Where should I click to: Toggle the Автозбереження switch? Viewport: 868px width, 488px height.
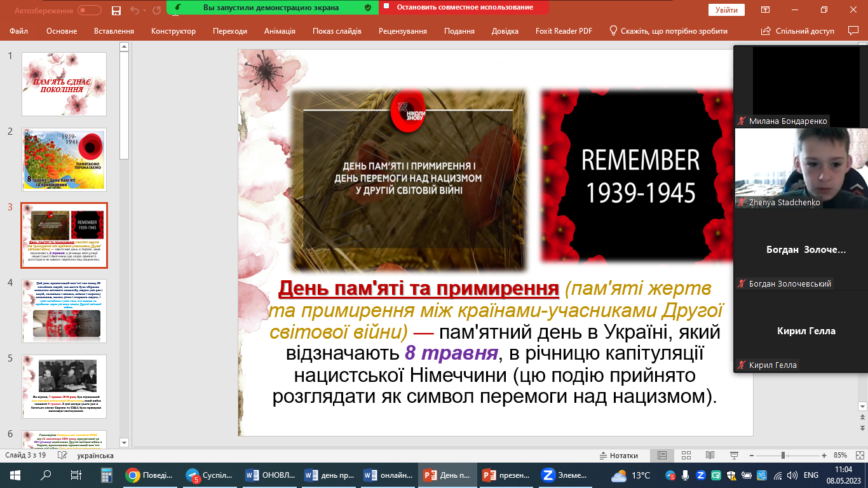(90, 10)
